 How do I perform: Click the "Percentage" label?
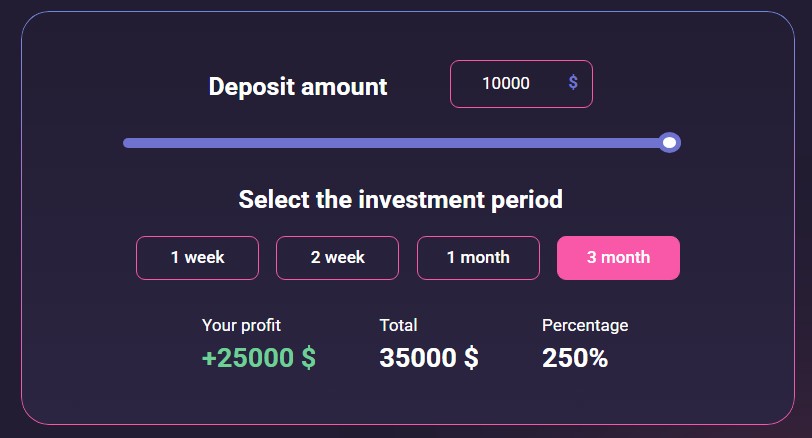pyautogui.click(x=585, y=325)
